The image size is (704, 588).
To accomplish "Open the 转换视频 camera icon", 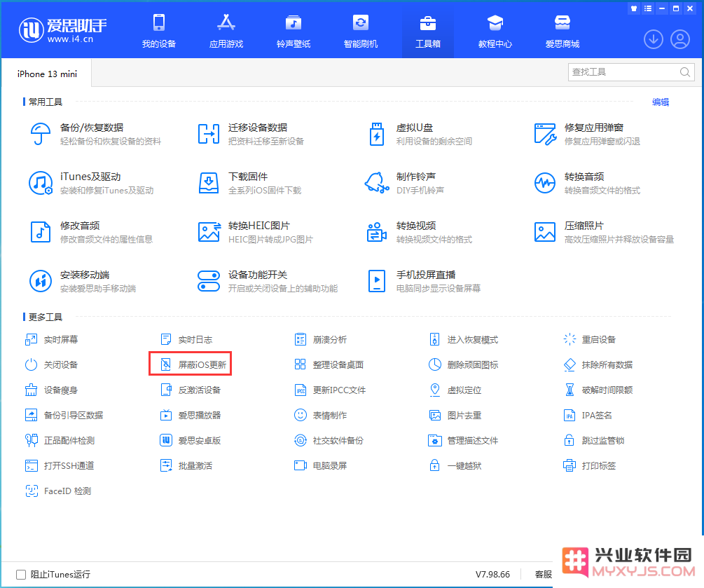I will [x=377, y=232].
